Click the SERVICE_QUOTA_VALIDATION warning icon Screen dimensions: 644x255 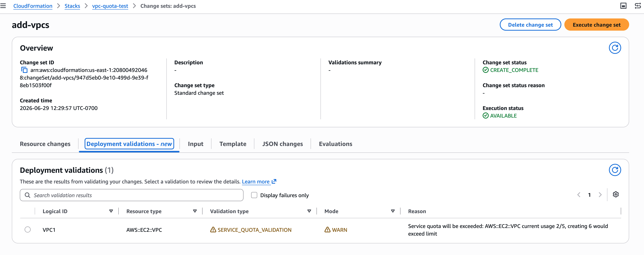point(213,229)
